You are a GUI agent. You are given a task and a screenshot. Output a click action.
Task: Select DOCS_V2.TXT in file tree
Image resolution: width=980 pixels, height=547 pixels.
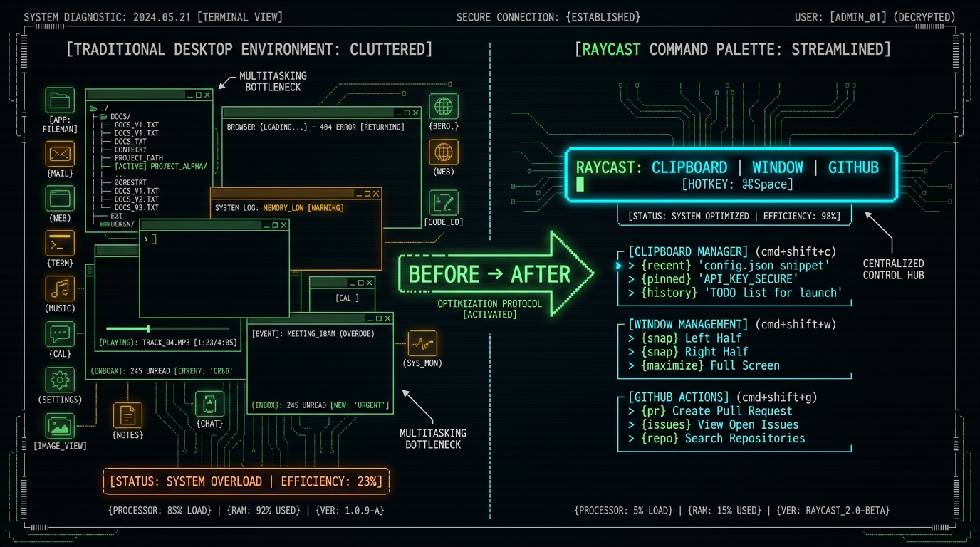click(136, 199)
